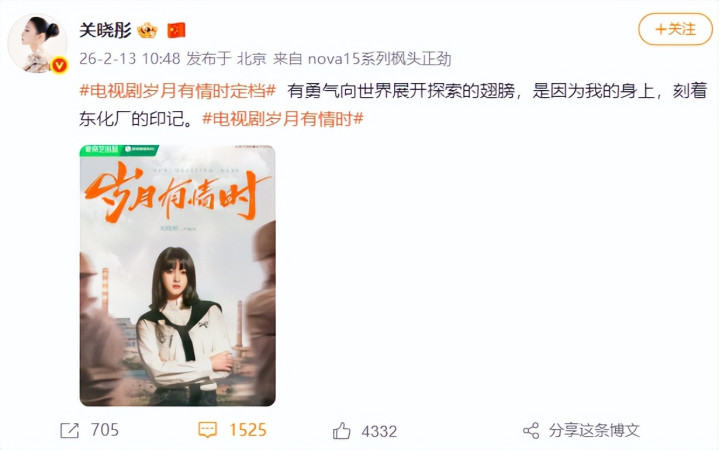Screen dimensions: 719x450
Task: Click the share nodes icon
Action: pyautogui.click(x=531, y=431)
